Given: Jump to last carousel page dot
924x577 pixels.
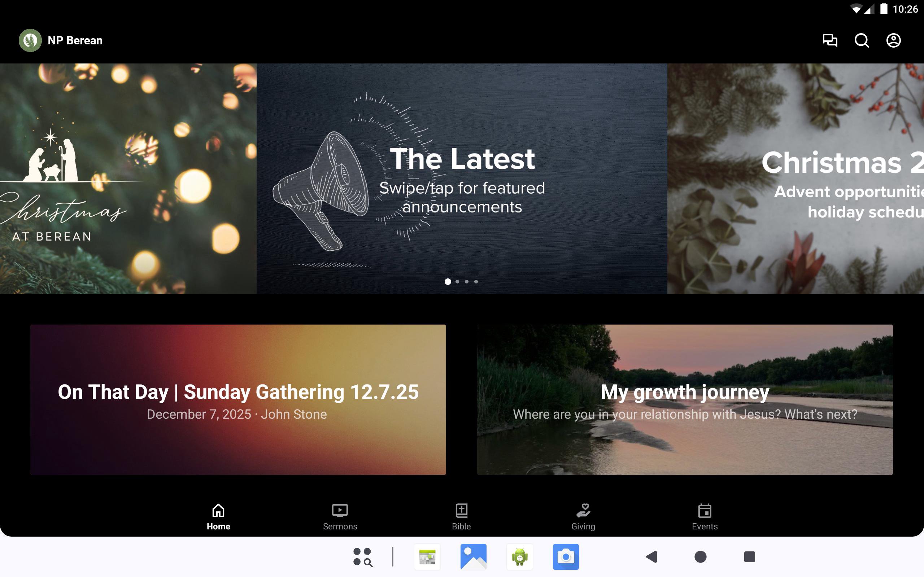Looking at the screenshot, I should pos(476,282).
